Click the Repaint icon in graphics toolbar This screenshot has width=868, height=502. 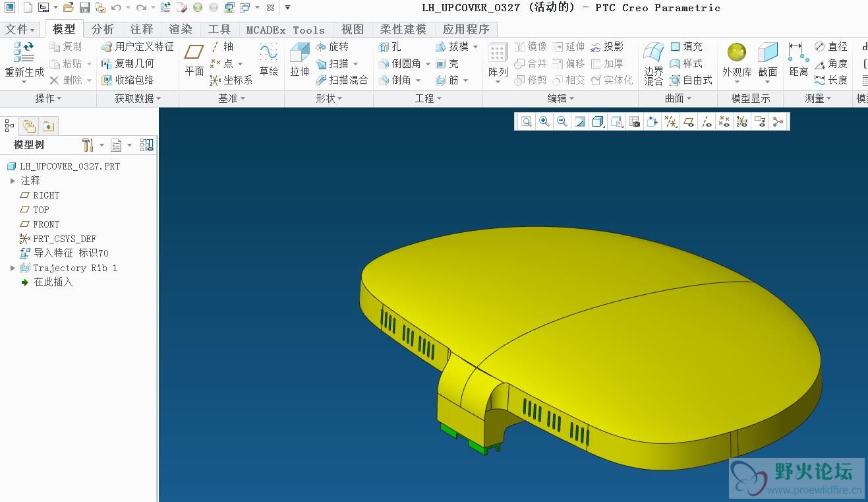pyautogui.click(x=580, y=121)
